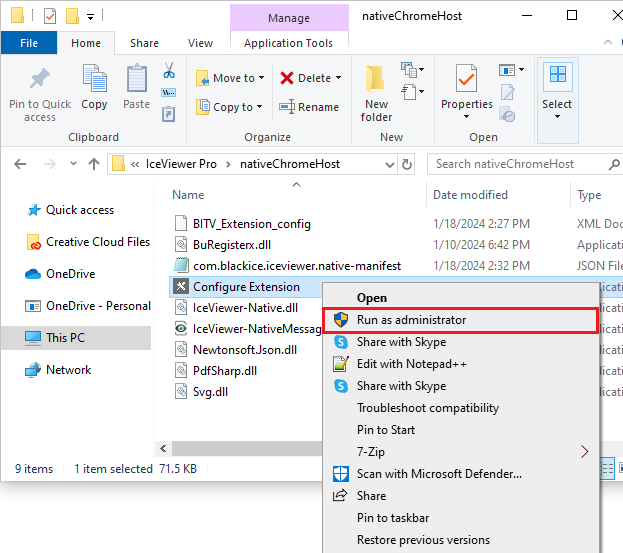Select the BITV_Extension_config file
This screenshot has width=623, height=553.
[x=252, y=224]
